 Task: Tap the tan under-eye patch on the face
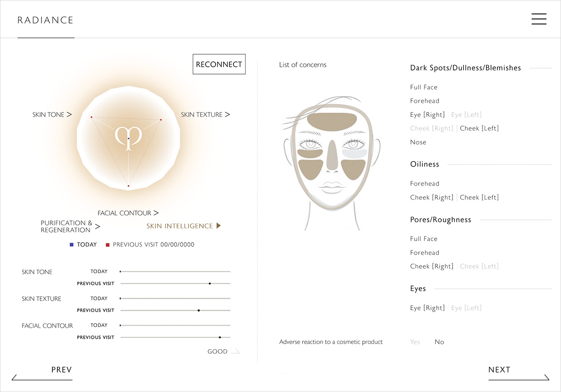click(310, 153)
